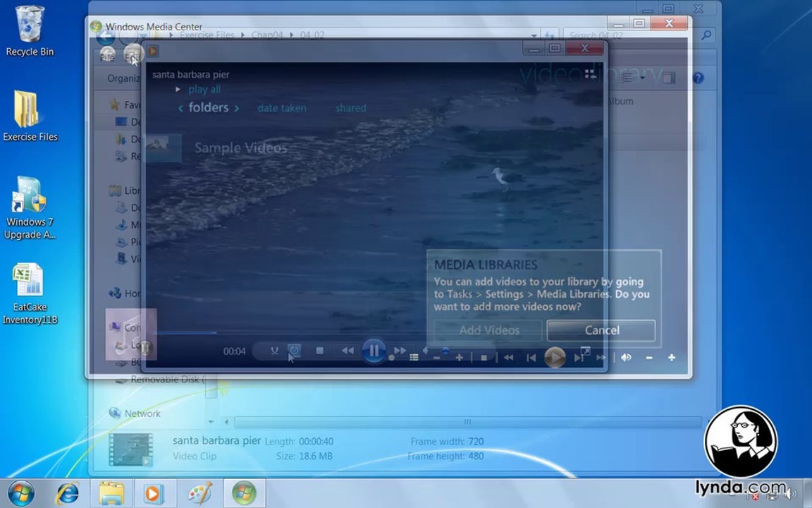Show the Explorer preview pane

[x=668, y=78]
